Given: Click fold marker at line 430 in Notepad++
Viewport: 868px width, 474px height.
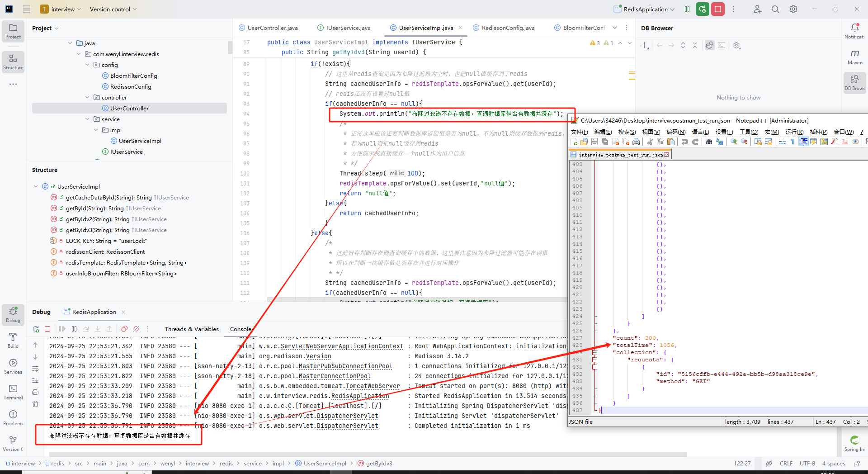Looking at the screenshot, I should coord(594,360).
